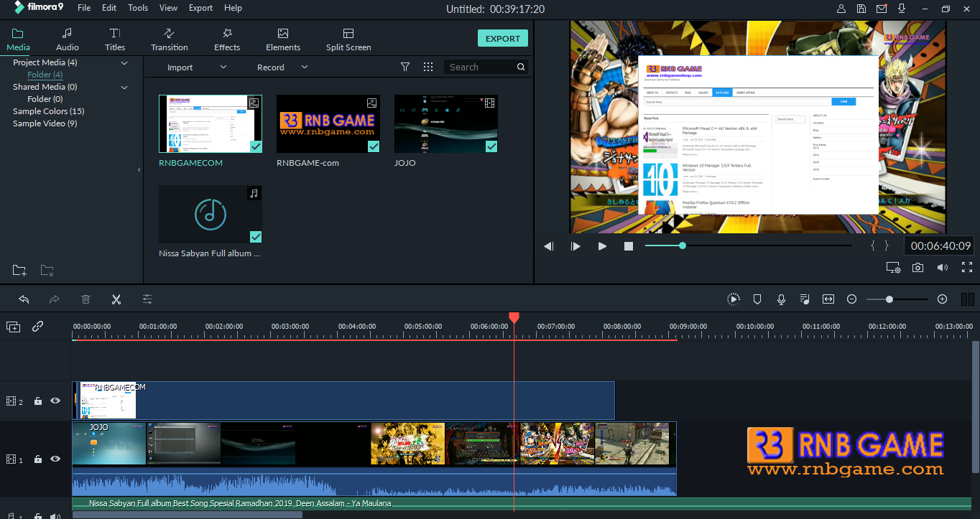Click the timeline zoom slider handle
980x519 pixels.
889,299
